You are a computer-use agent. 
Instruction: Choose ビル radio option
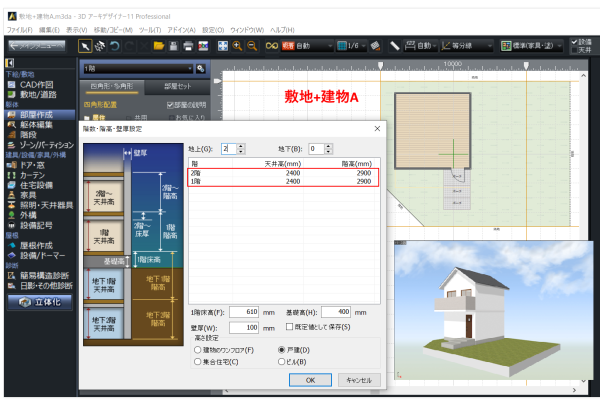[x=280, y=363]
